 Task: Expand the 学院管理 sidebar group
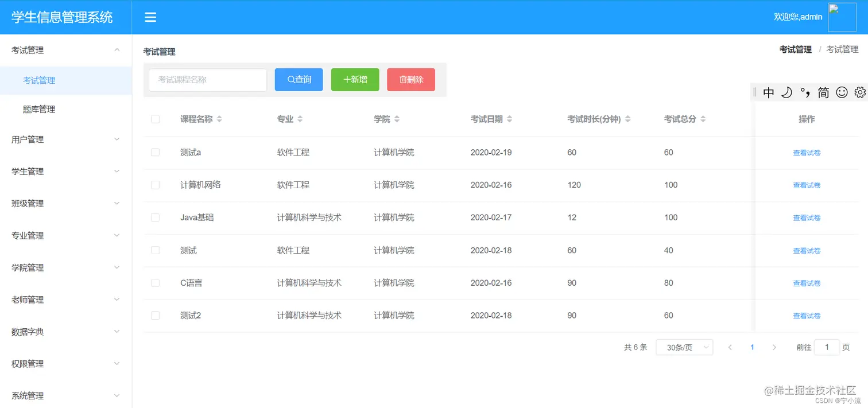[66, 268]
